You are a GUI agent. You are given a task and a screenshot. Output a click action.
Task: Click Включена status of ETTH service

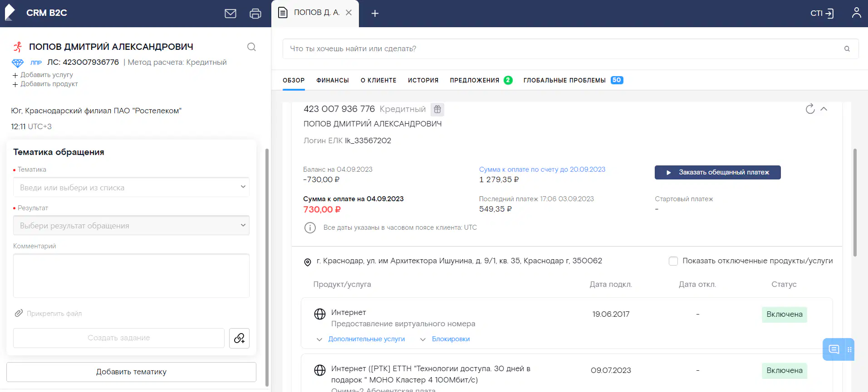784,371
